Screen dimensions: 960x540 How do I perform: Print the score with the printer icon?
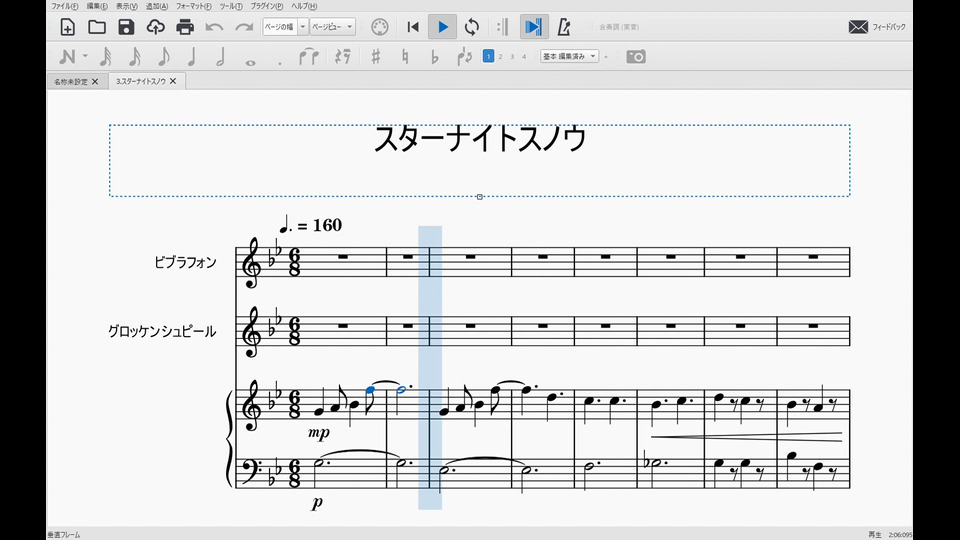pos(185,27)
